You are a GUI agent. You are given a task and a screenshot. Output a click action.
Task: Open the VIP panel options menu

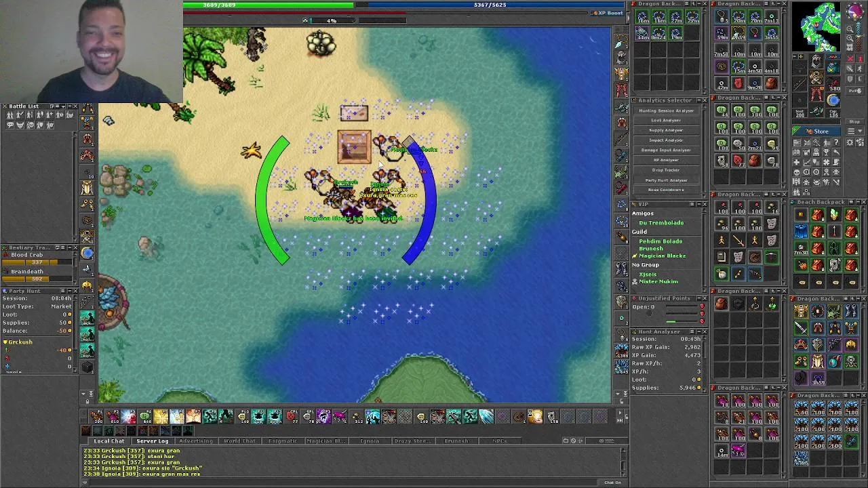coord(692,204)
